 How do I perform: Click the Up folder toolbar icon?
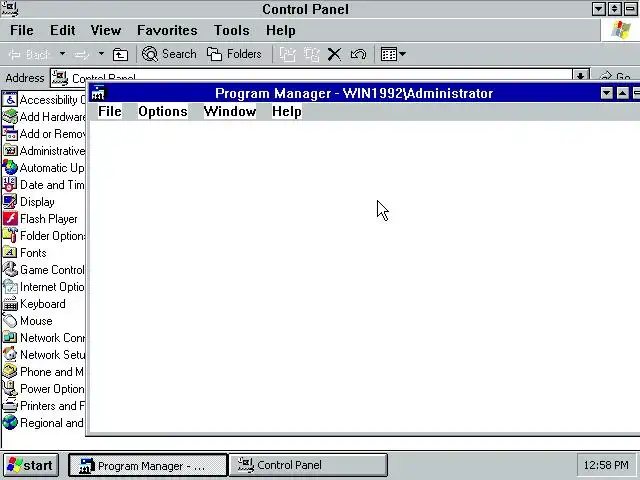pyautogui.click(x=120, y=54)
